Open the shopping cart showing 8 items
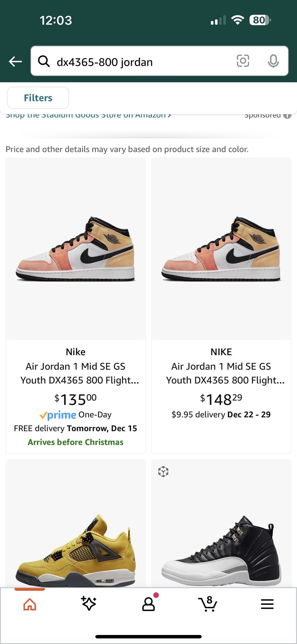This screenshot has height=644, width=297. pos(208,604)
